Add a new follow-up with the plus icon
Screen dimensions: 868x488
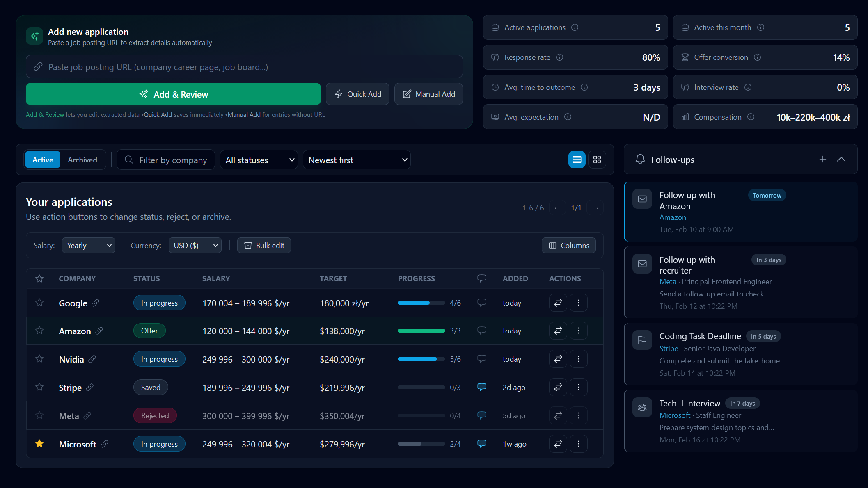point(823,159)
